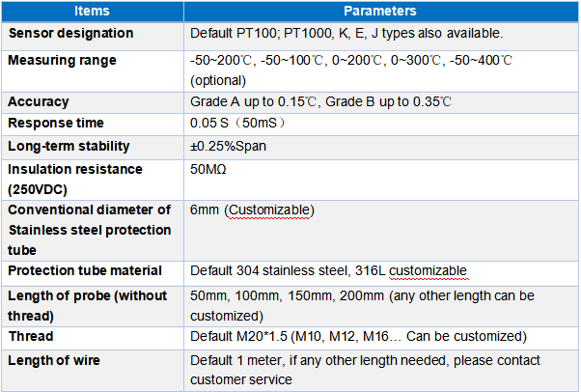Select the "Protection tube material" label
The image size is (581, 392).
(x=85, y=270)
